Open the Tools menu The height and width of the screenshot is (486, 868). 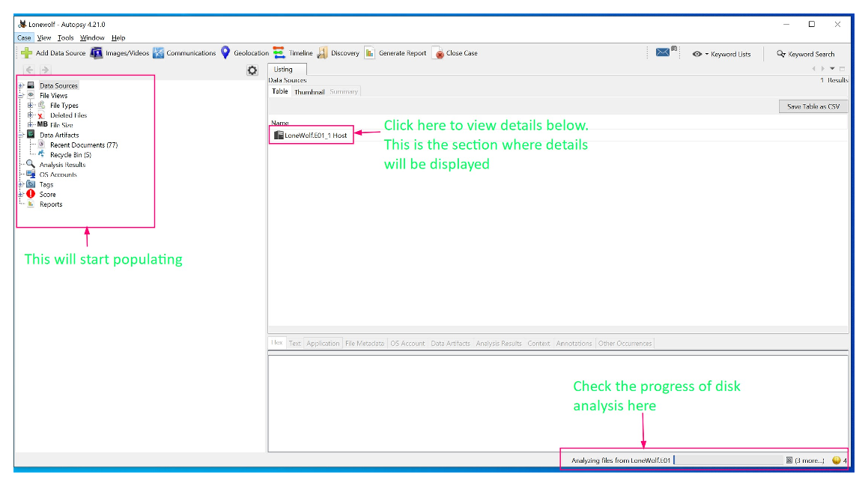[65, 37]
